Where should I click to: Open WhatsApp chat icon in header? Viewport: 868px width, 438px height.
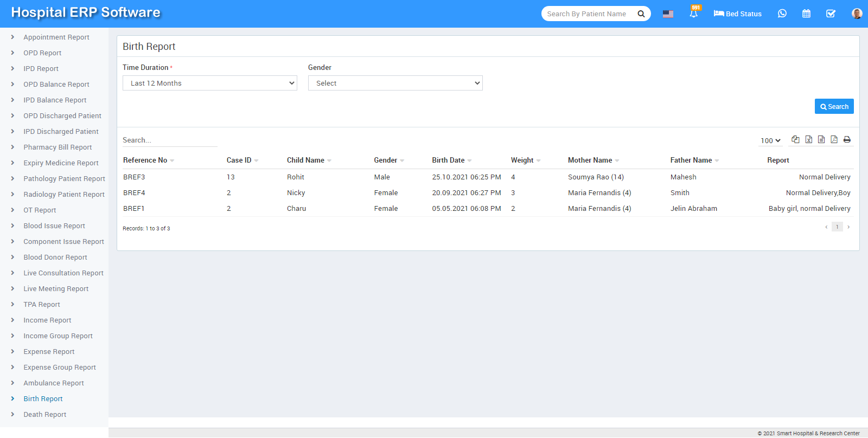coord(782,14)
